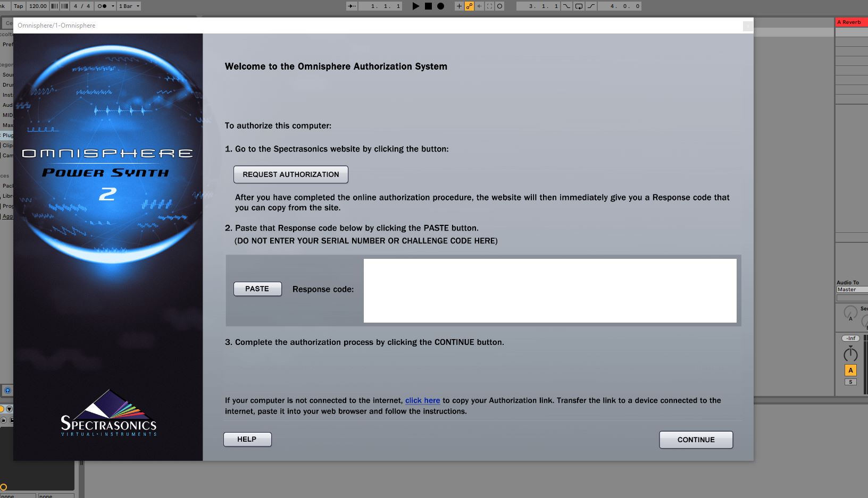Click the Tap tempo button
Image resolution: width=868 pixels, height=498 pixels.
(x=19, y=6)
